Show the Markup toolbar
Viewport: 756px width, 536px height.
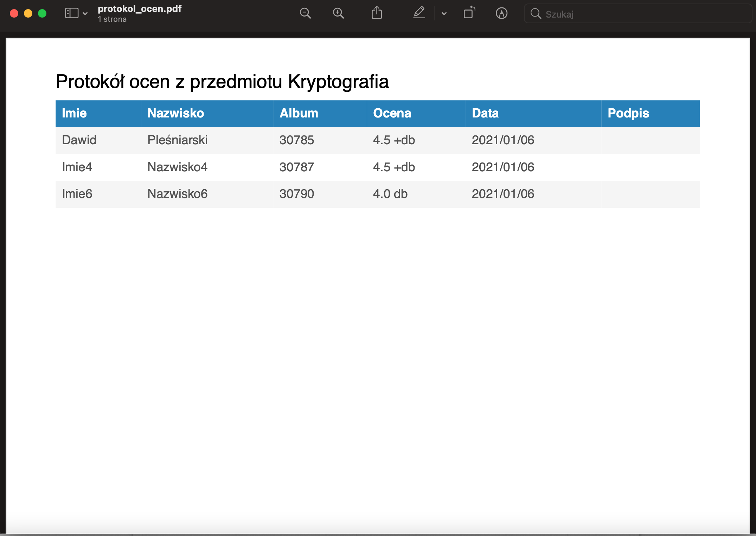[502, 14]
